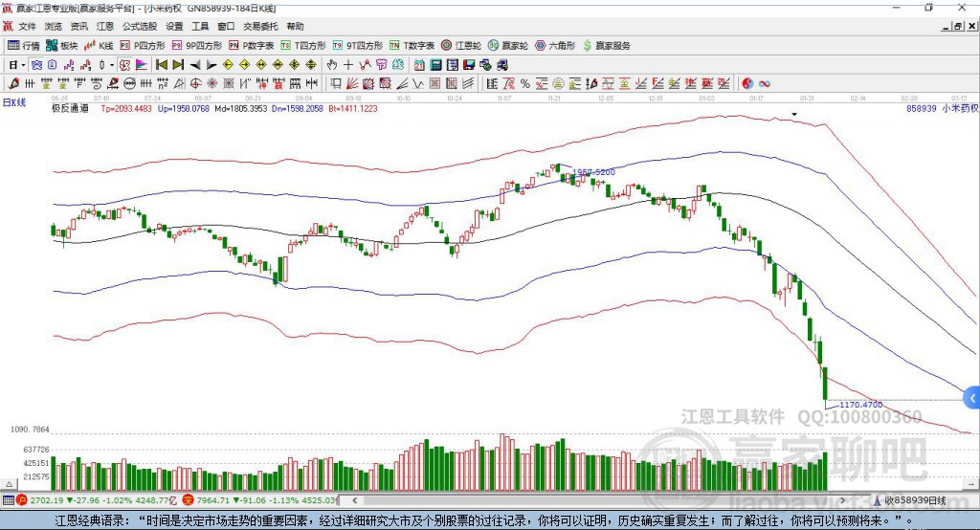Viewport: 980px width, 530px height.
Task: Open the P数字表 number table
Action: pyautogui.click(x=252, y=46)
